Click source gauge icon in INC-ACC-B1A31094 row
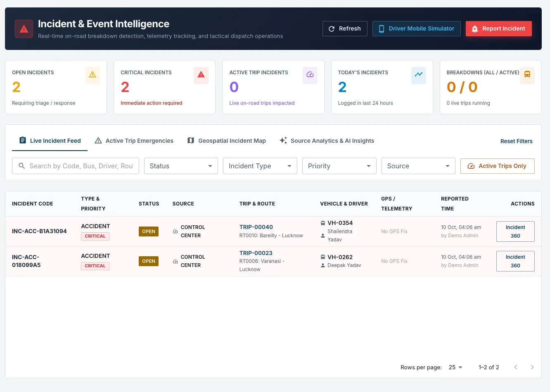This screenshot has height=392, width=550. [x=175, y=231]
